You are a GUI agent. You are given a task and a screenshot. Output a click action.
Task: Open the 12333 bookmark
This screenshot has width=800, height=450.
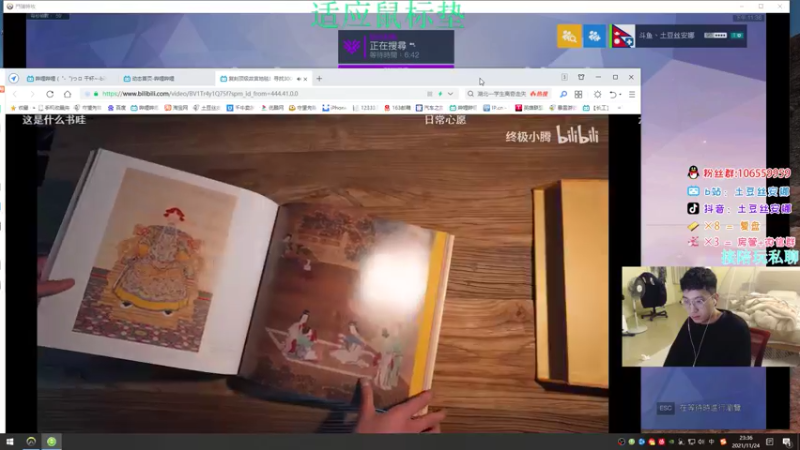coord(364,108)
